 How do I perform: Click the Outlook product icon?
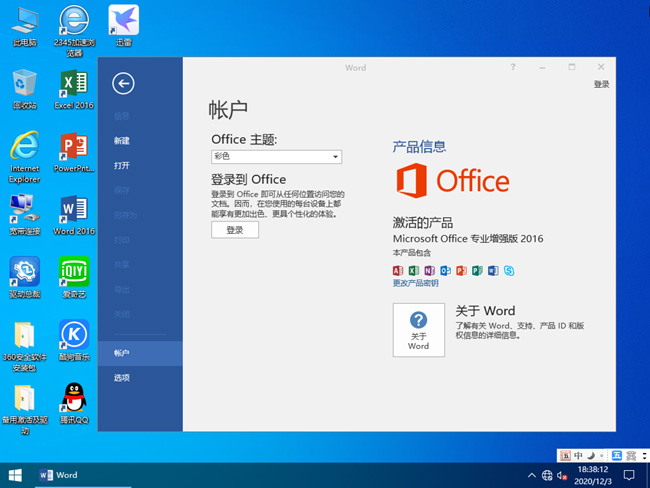click(x=445, y=271)
